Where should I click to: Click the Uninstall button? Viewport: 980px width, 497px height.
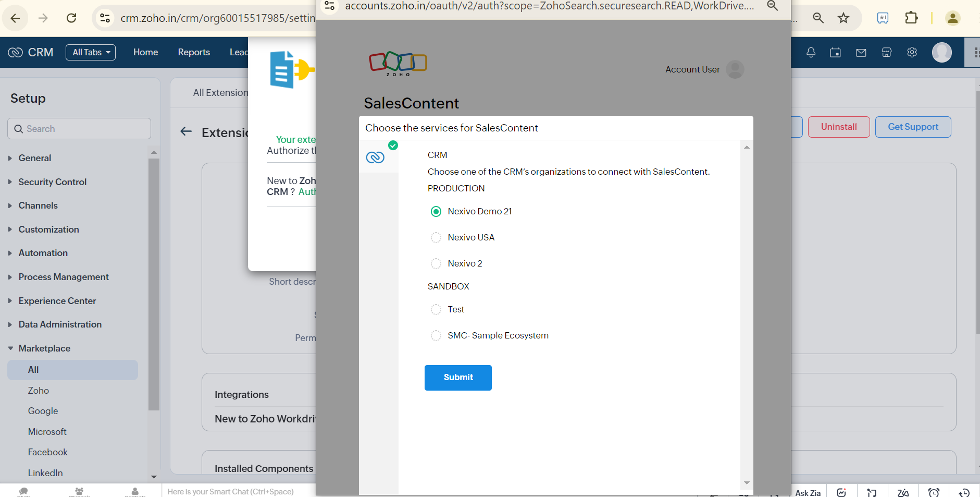tap(839, 127)
